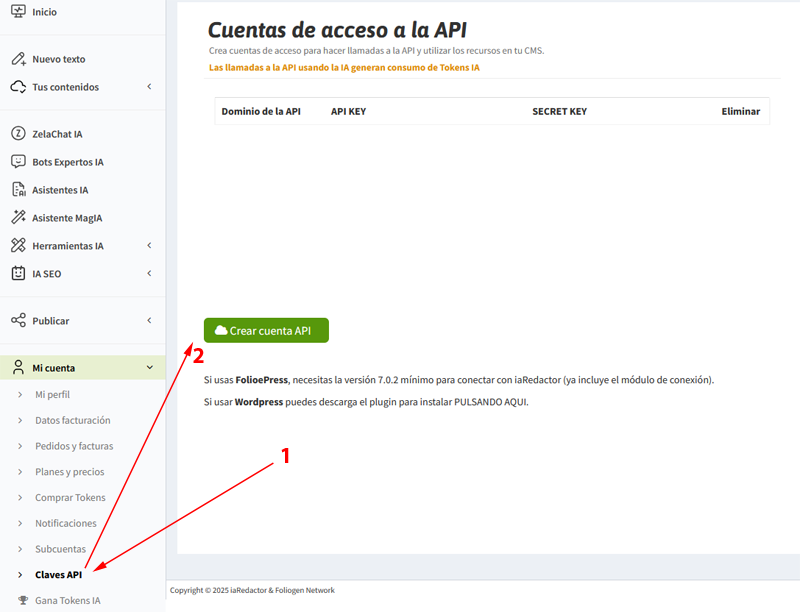This screenshot has width=800, height=612.
Task: Click the Publicar label
Action: 51,321
